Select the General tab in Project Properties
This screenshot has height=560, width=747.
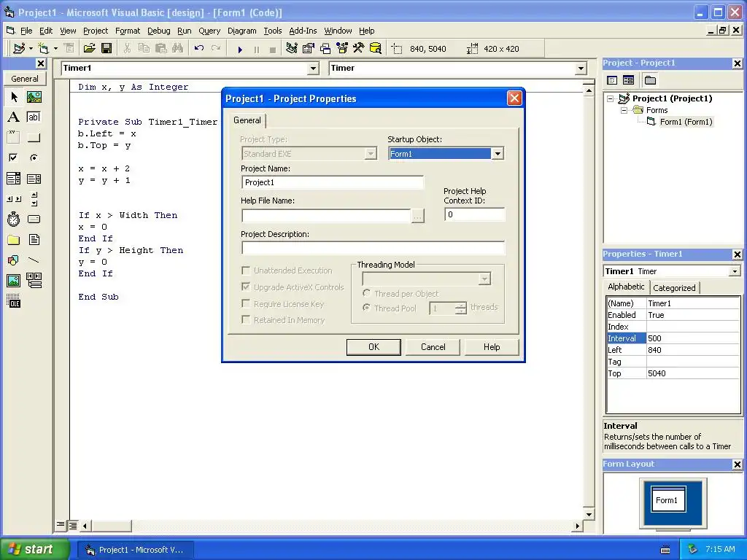(247, 120)
